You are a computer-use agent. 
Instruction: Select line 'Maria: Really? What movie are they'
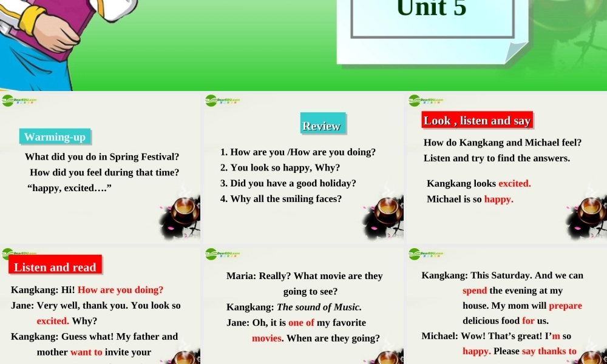click(x=305, y=276)
